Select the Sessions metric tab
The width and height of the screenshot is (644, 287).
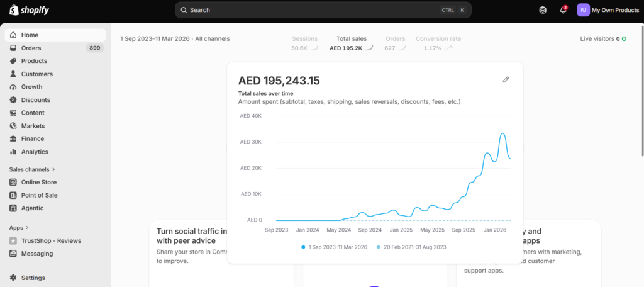coord(305,43)
